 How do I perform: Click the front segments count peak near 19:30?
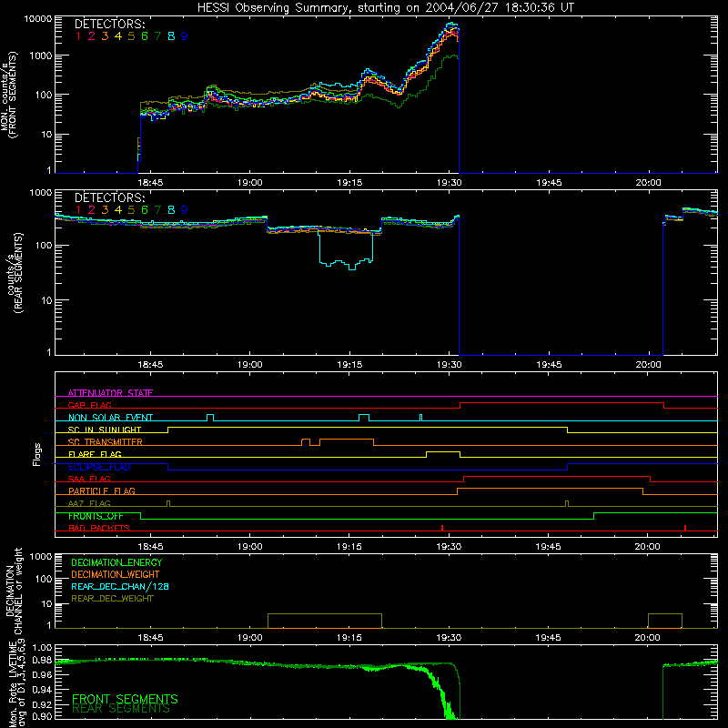click(450, 25)
